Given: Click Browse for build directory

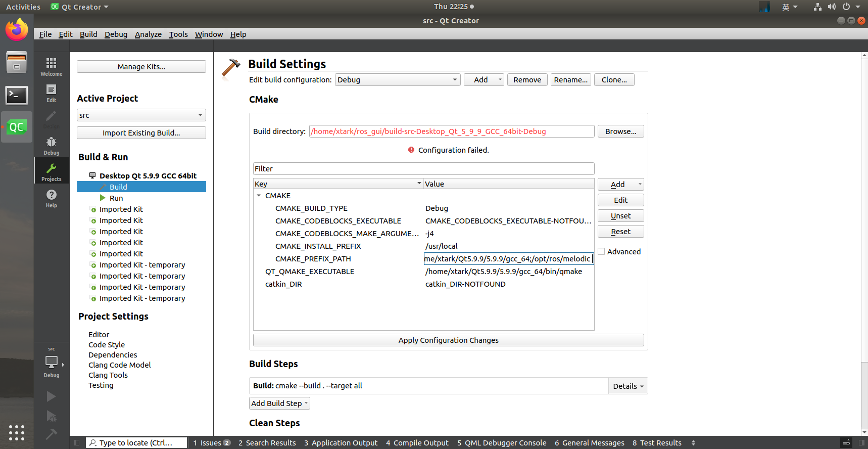Looking at the screenshot, I should point(621,131).
